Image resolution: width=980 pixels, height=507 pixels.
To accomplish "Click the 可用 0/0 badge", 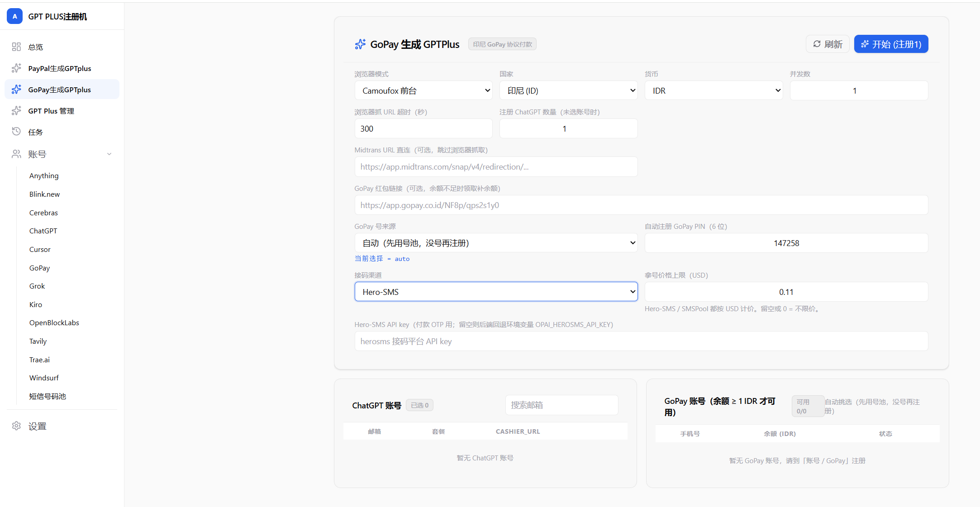I will [x=808, y=406].
